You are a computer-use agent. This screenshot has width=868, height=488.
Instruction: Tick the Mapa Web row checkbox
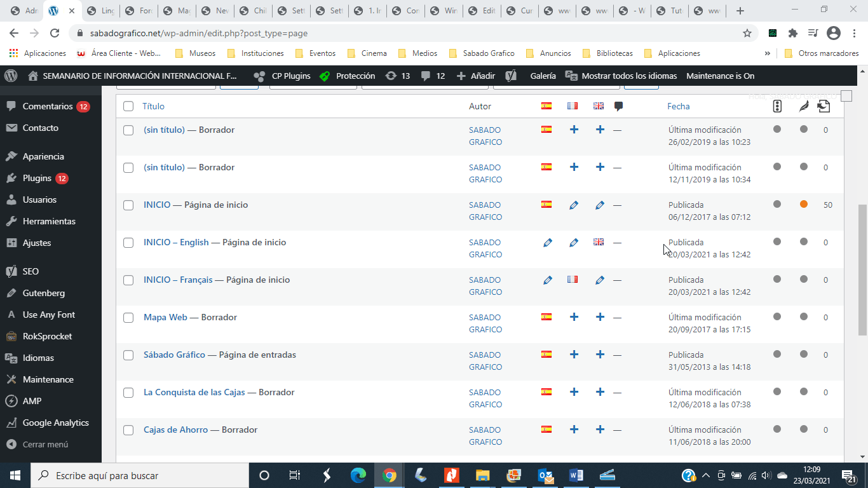(x=128, y=318)
